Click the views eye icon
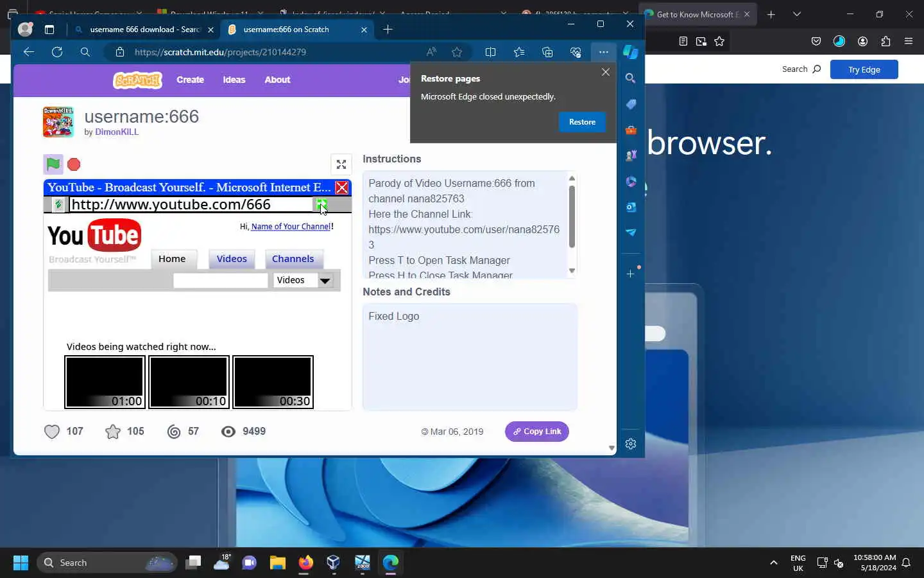This screenshot has height=578, width=924. (228, 432)
